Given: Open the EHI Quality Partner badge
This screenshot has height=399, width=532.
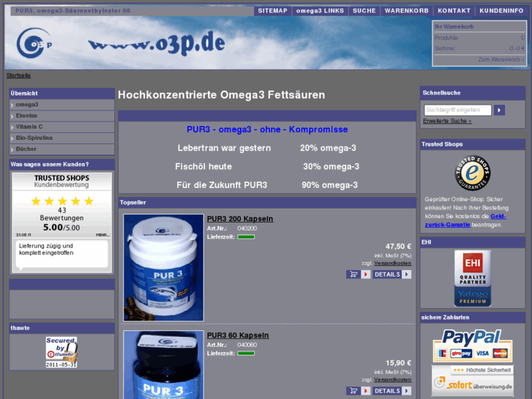Looking at the screenshot, I should 473,278.
